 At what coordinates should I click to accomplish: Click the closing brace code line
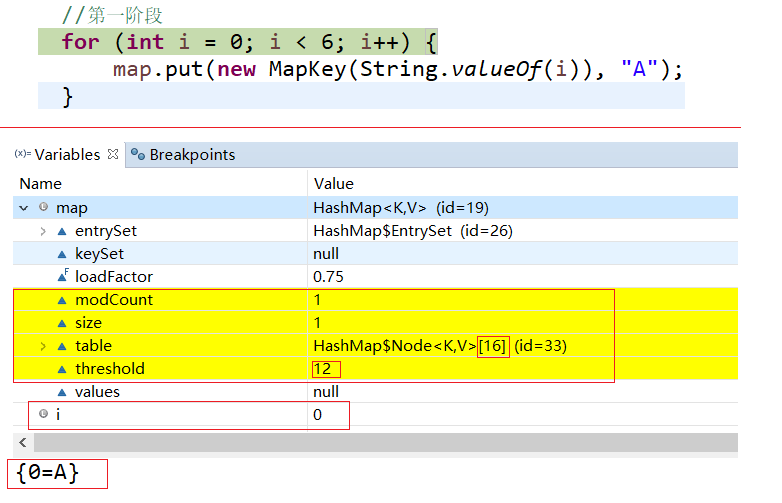click(x=68, y=96)
